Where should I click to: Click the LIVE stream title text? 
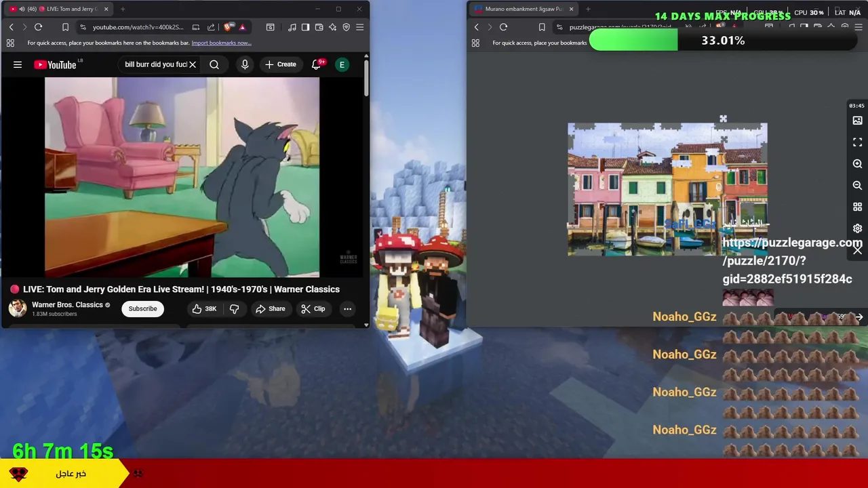pos(181,289)
